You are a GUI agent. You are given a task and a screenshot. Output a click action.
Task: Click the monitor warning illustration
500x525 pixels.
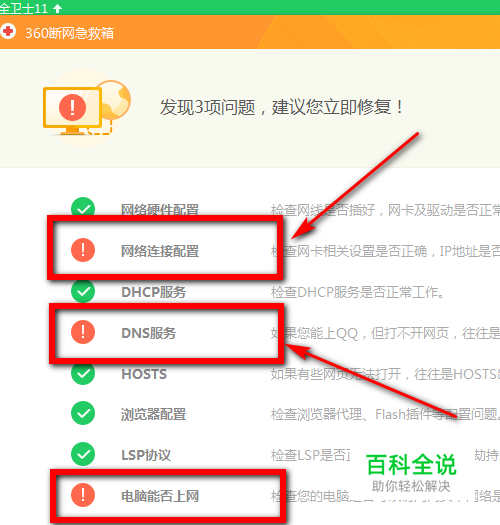[87, 108]
